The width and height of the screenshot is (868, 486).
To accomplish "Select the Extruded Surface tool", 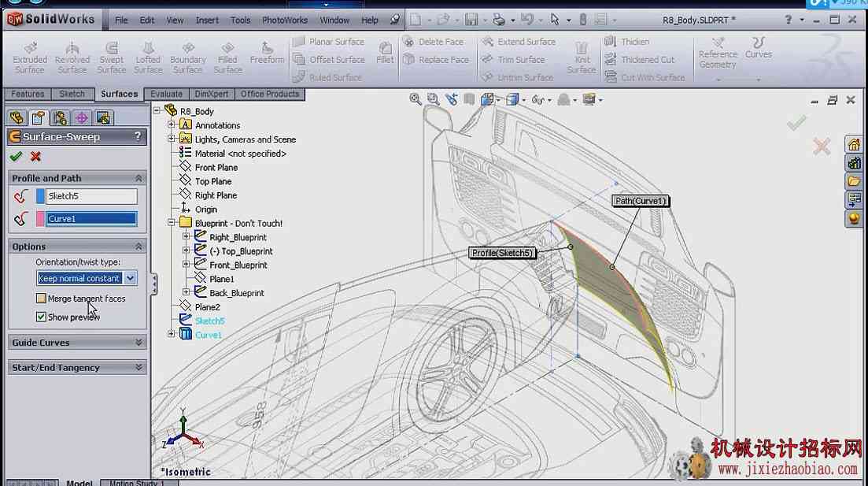I will pos(30,57).
